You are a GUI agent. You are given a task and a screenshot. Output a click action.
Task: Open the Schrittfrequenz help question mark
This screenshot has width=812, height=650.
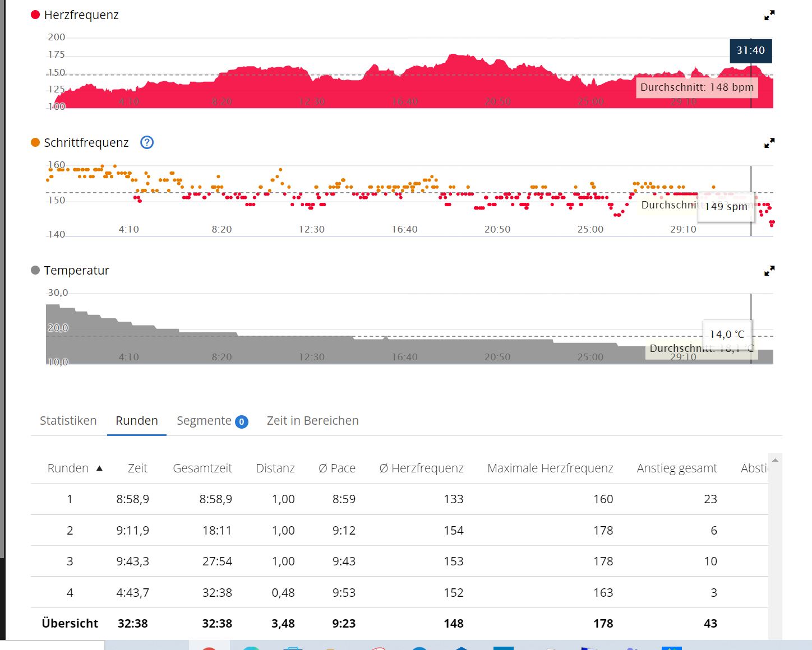tap(147, 143)
